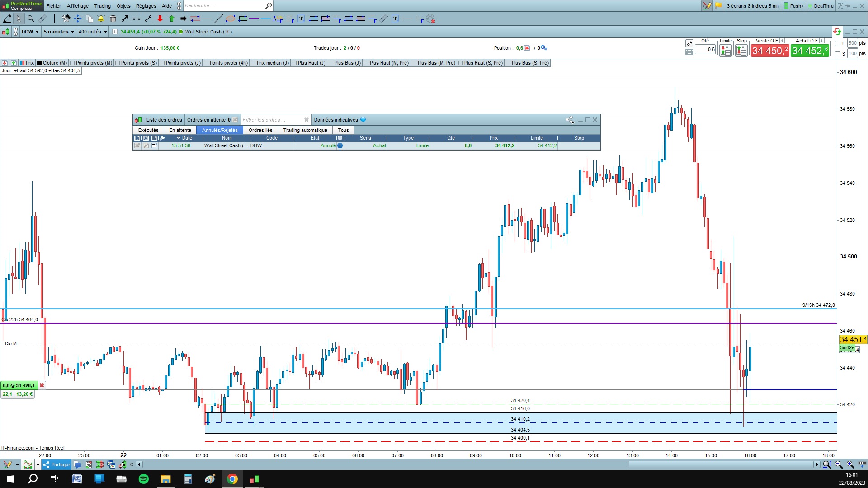The height and width of the screenshot is (488, 868).
Task: Select the red down arrow tool
Action: [x=160, y=19]
